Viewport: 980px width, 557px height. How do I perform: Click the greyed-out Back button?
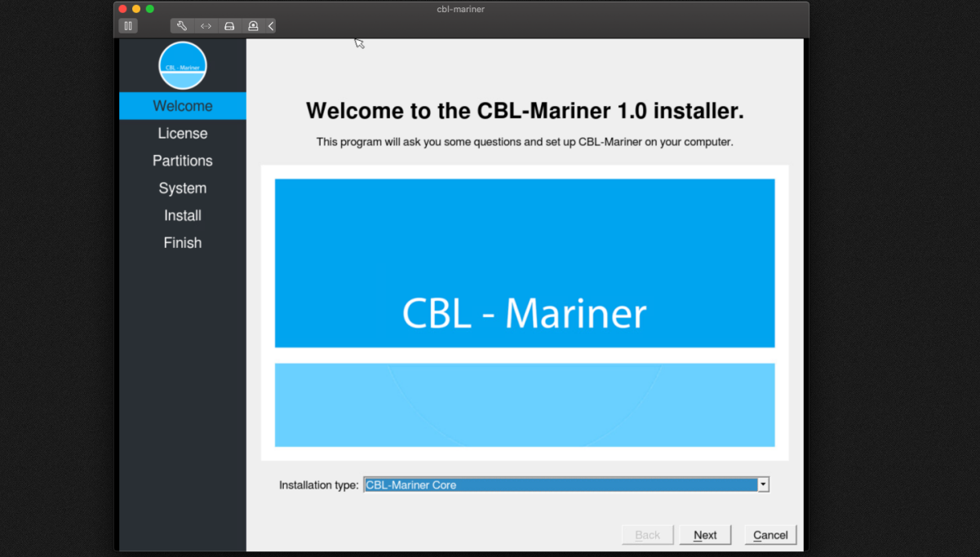coord(647,535)
